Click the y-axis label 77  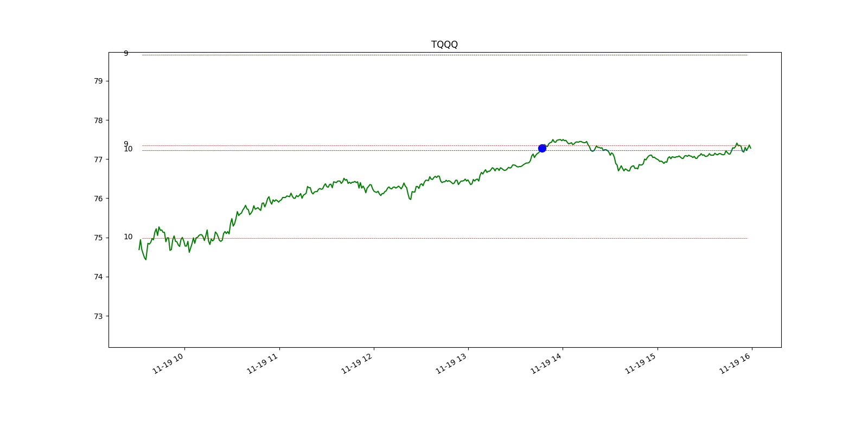point(98,159)
